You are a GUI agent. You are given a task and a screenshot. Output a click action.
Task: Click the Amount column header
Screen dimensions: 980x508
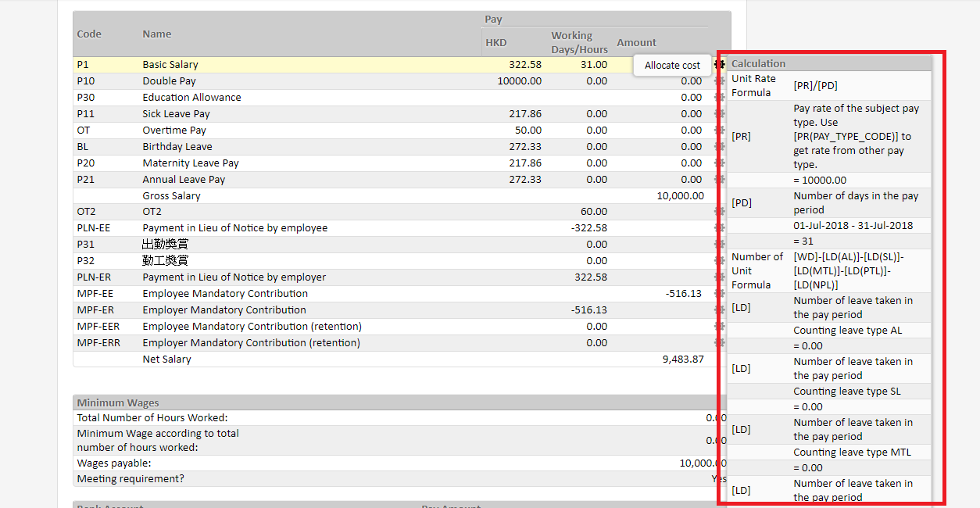coord(637,43)
